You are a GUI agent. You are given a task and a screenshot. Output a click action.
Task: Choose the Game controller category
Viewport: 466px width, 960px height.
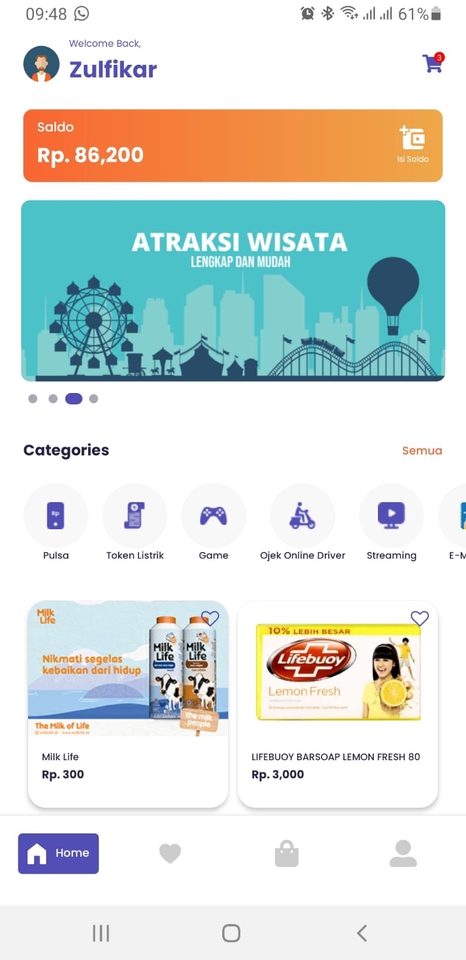[214, 515]
